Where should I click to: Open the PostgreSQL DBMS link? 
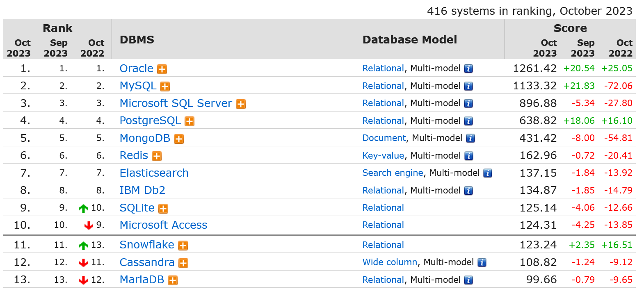click(x=150, y=121)
